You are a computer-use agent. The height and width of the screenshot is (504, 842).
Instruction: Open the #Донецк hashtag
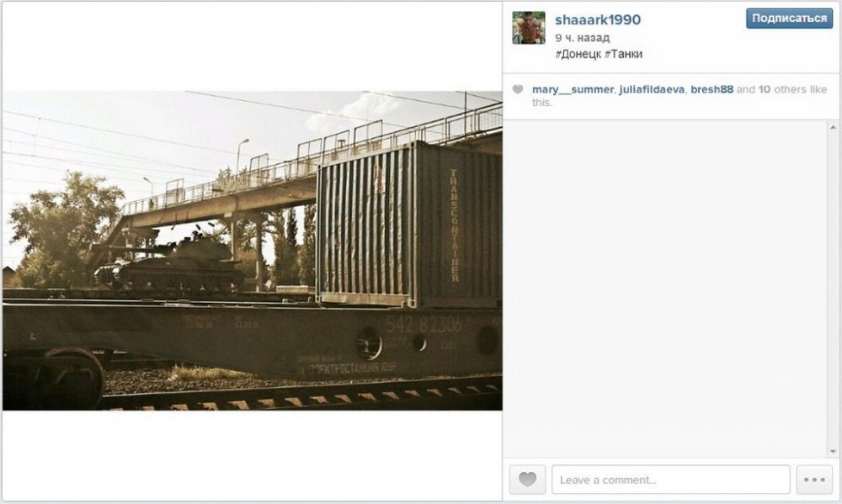click(x=578, y=54)
